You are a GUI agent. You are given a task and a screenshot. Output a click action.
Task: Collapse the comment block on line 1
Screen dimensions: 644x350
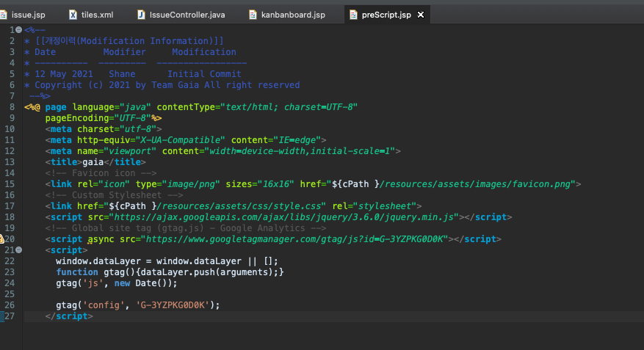click(x=19, y=30)
